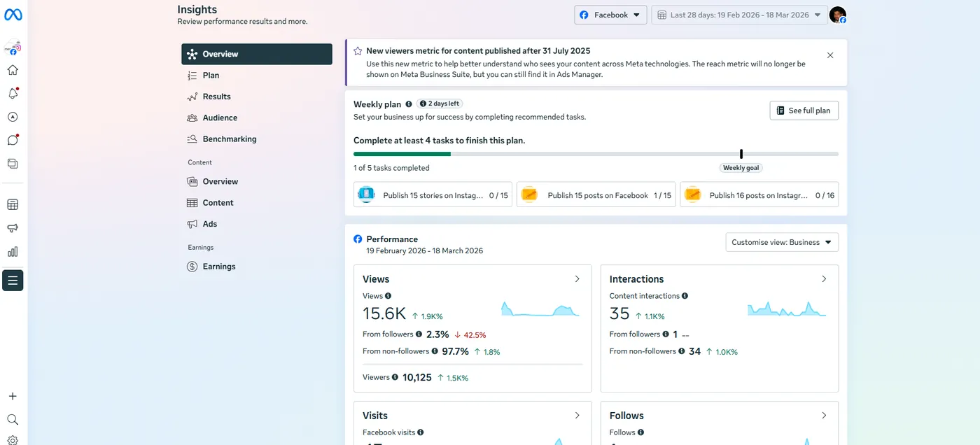Click the 97.7% non-followers value
980x445 pixels.
click(x=455, y=351)
